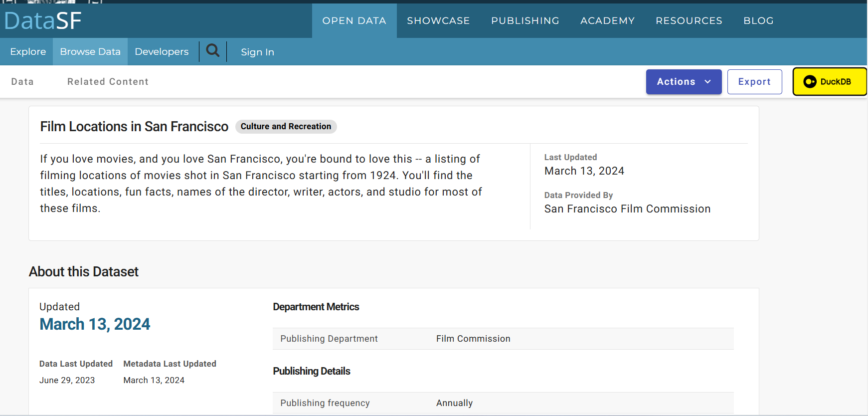This screenshot has height=416, width=868.
Task: Navigate to ACADEMY
Action: click(x=607, y=21)
